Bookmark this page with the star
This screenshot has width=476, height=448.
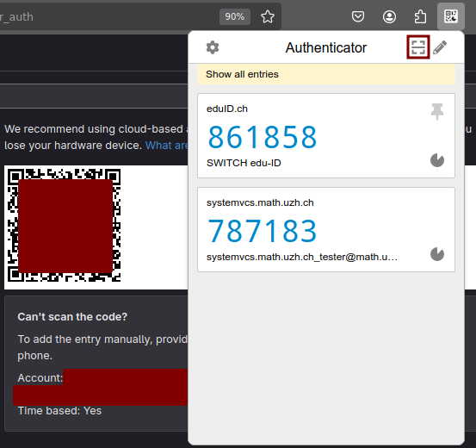268,16
